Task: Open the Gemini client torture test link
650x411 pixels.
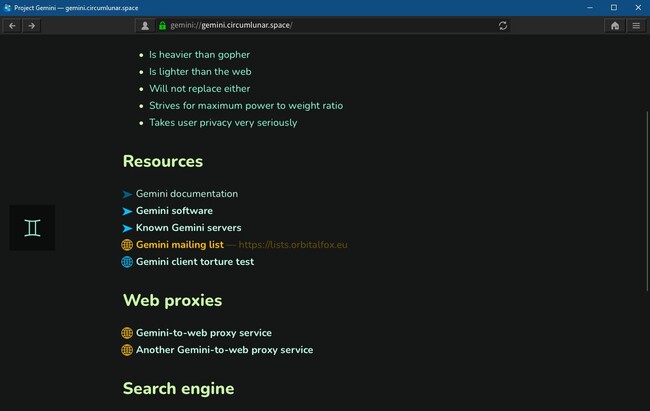Action: [x=195, y=262]
